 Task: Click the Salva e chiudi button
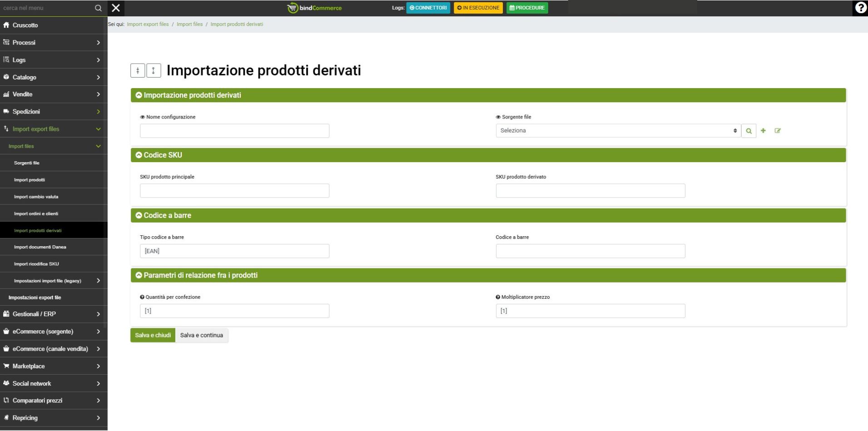[x=153, y=335]
